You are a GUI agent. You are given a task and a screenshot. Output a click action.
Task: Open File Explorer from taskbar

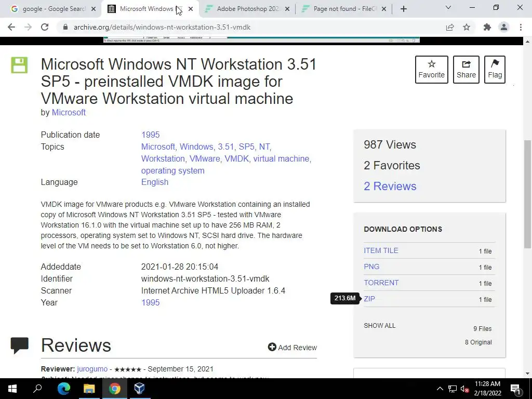tap(89, 389)
